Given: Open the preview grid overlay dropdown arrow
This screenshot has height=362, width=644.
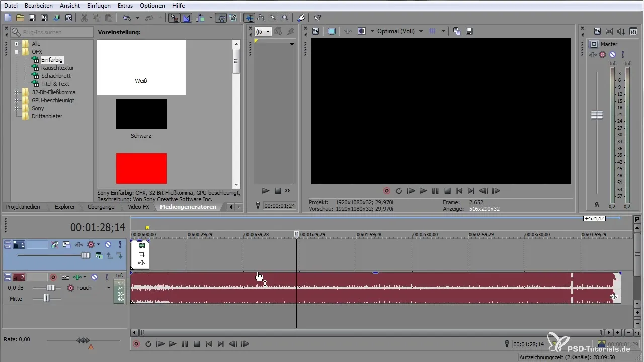Looking at the screenshot, I should coord(443,31).
